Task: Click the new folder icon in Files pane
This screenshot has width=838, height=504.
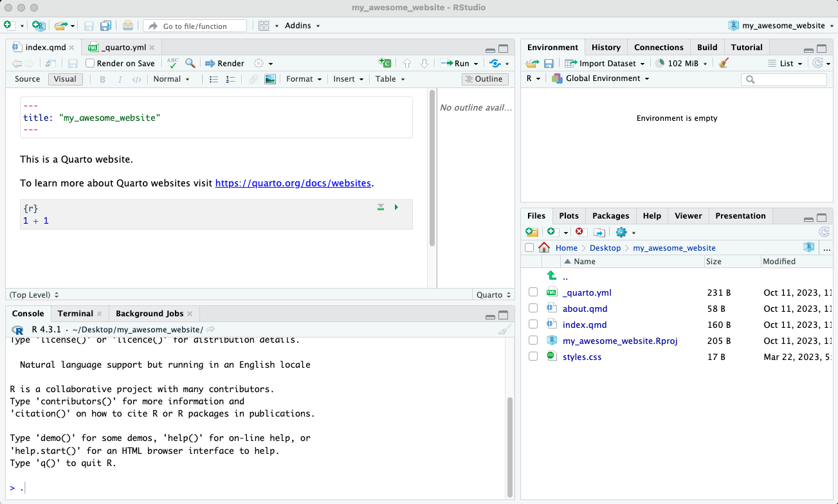Action: click(x=531, y=232)
